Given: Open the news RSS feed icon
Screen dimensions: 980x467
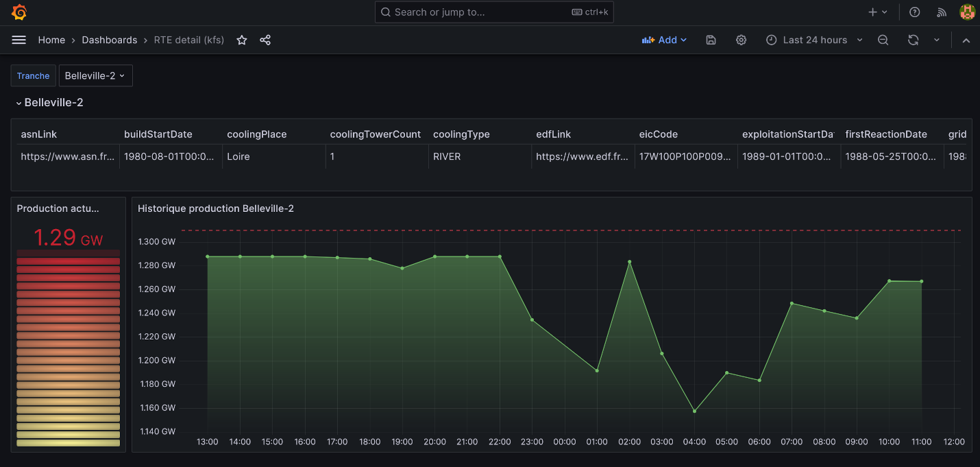Looking at the screenshot, I should point(942,12).
